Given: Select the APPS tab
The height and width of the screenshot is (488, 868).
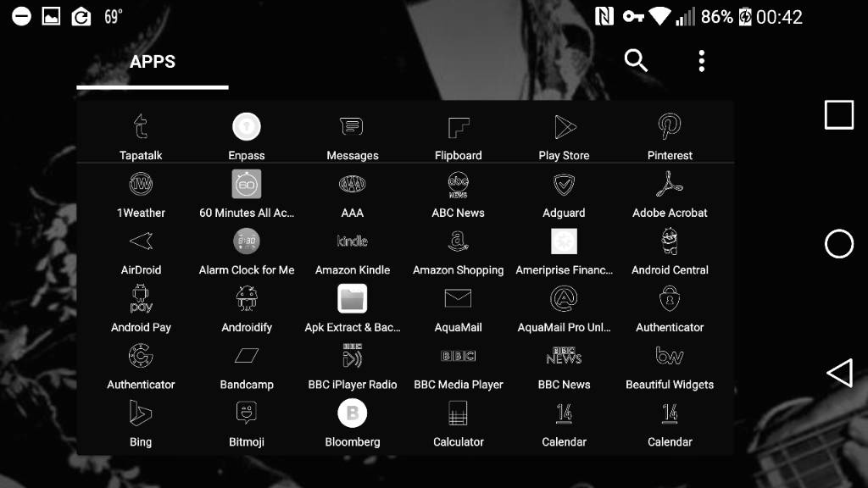Looking at the screenshot, I should (x=153, y=62).
